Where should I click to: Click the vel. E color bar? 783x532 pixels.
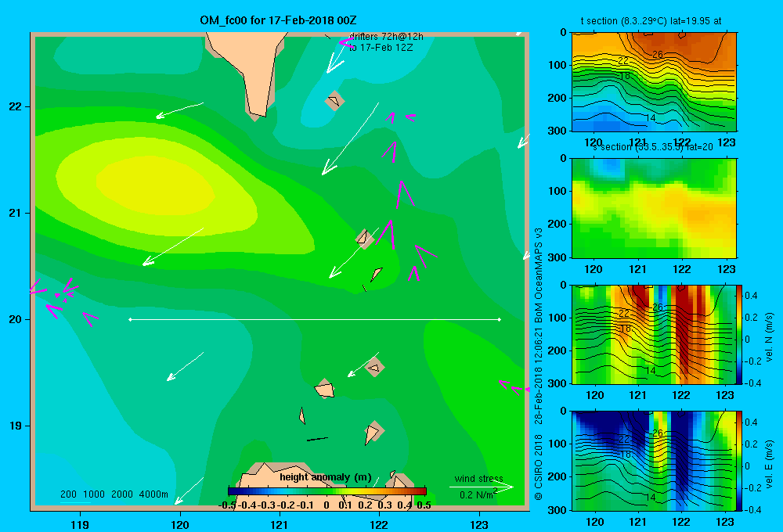(739, 461)
